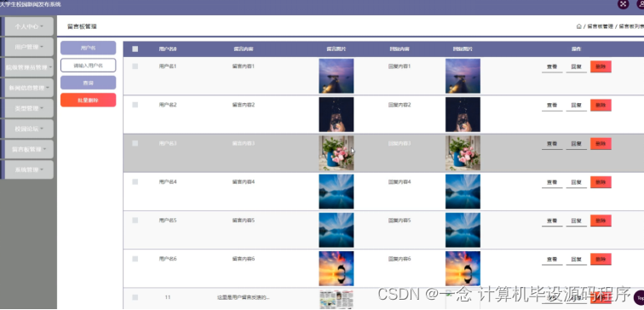Image resolution: width=644 pixels, height=310 pixels.
Task: Open the 回复图片 flower thumbnail in row 用户名3
Action: click(463, 153)
